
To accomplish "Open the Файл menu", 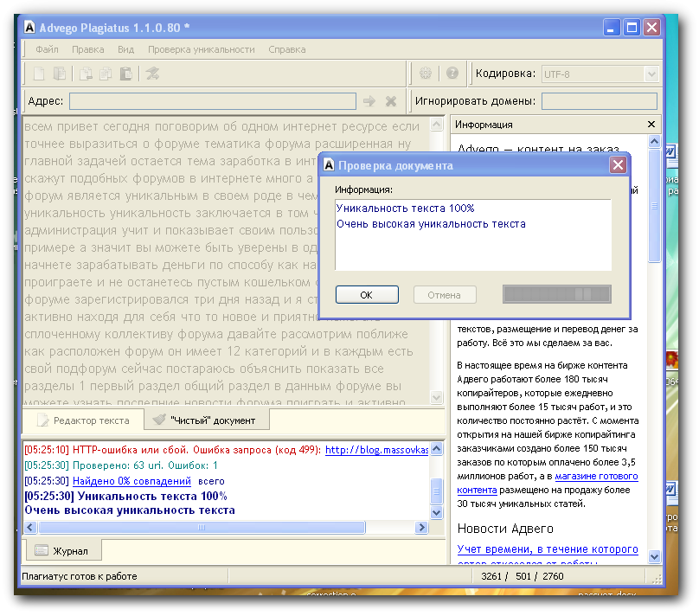I will 48,49.
